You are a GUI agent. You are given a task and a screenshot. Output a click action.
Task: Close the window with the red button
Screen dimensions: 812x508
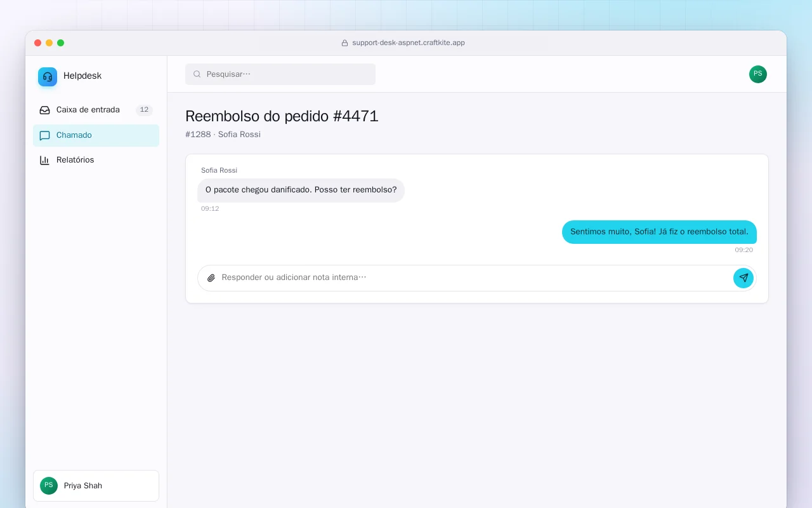coord(38,43)
